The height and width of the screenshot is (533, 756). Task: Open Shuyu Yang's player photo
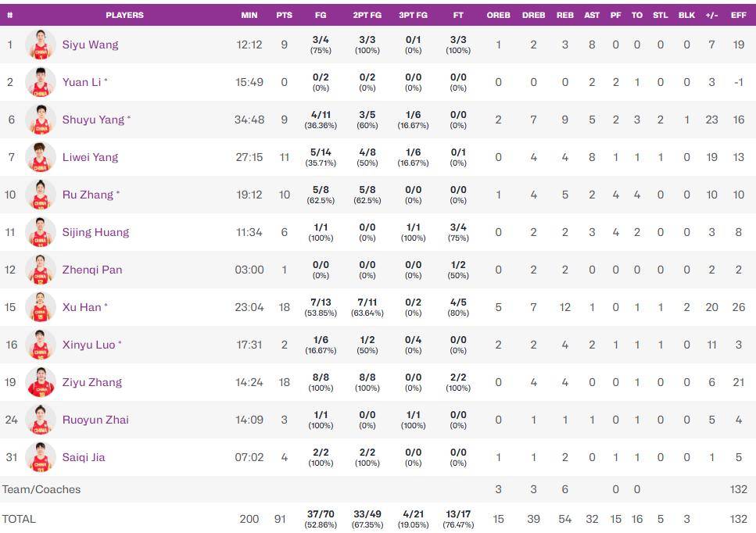pos(40,120)
